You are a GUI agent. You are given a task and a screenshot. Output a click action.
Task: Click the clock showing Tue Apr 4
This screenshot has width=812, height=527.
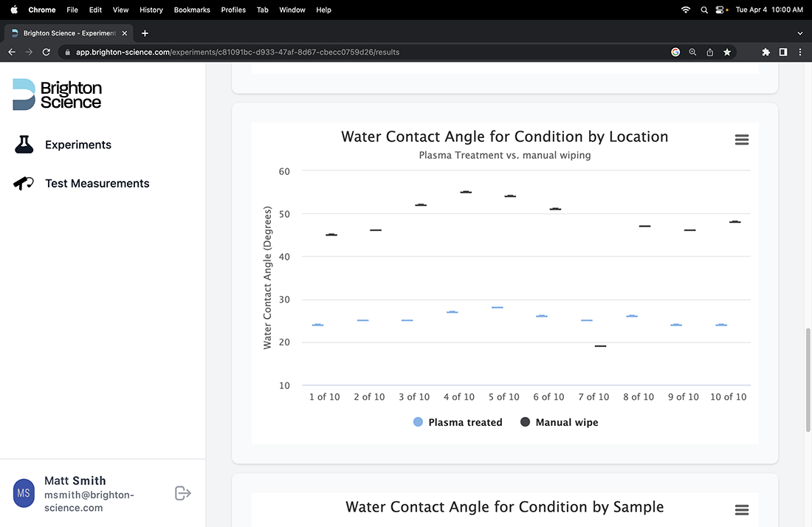[x=769, y=10]
